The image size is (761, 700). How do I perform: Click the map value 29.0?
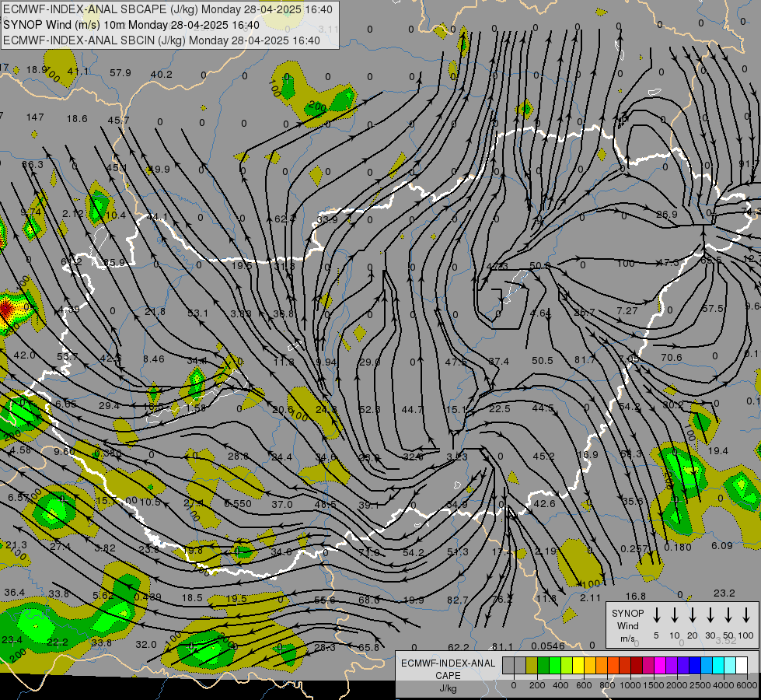coord(370,362)
